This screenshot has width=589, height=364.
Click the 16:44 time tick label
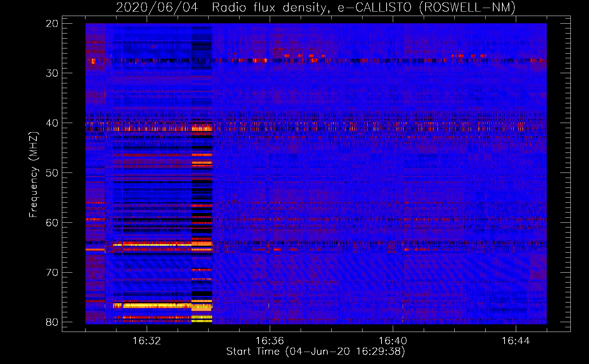point(516,341)
